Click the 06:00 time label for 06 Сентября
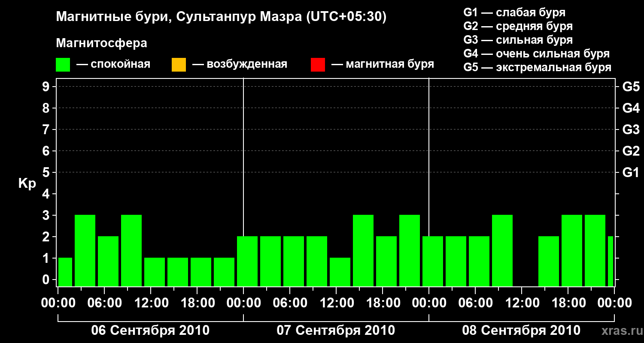644x343 pixels. click(104, 303)
